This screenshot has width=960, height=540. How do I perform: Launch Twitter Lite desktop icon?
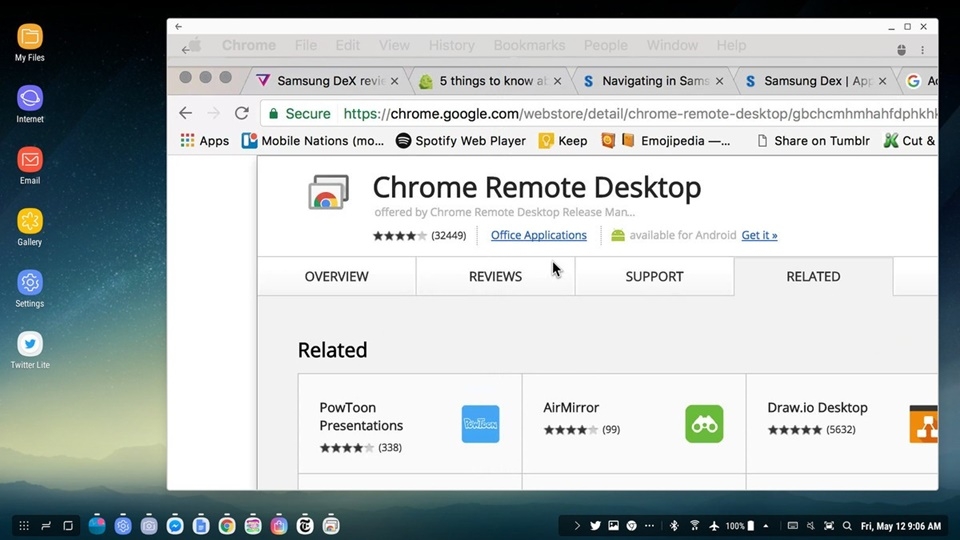point(29,350)
